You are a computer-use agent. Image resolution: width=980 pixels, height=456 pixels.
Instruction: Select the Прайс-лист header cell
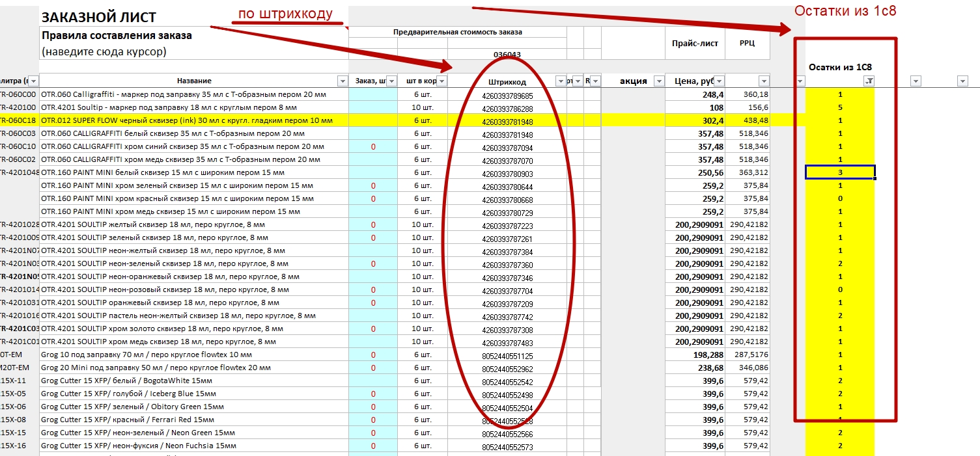tap(694, 44)
